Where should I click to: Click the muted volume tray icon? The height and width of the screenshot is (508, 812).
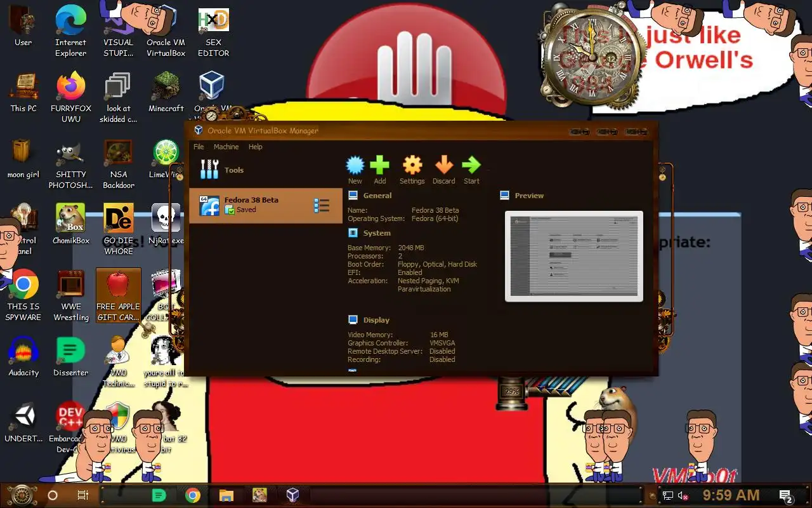[683, 495]
